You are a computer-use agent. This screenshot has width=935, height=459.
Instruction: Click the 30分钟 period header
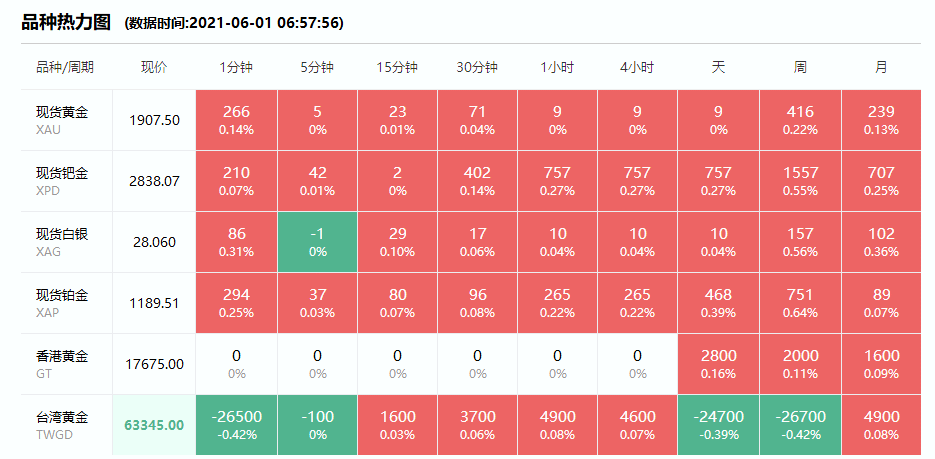(477, 68)
